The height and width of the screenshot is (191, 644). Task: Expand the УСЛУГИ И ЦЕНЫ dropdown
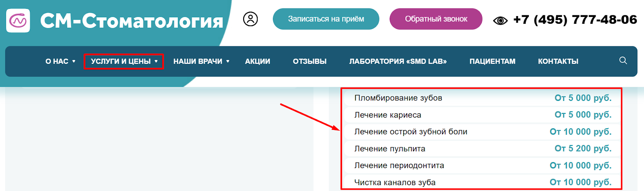pos(124,62)
